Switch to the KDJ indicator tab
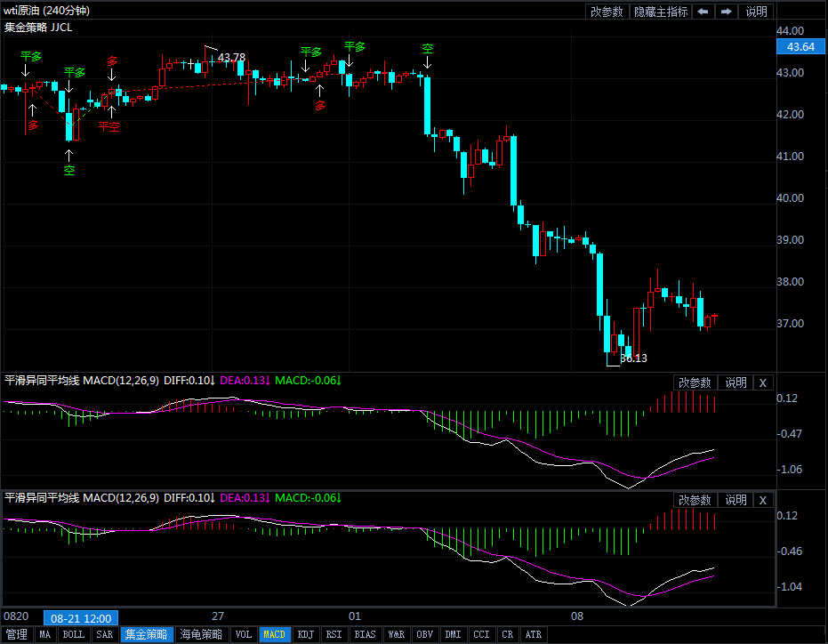Screen dimensions: 828x644 (306, 634)
